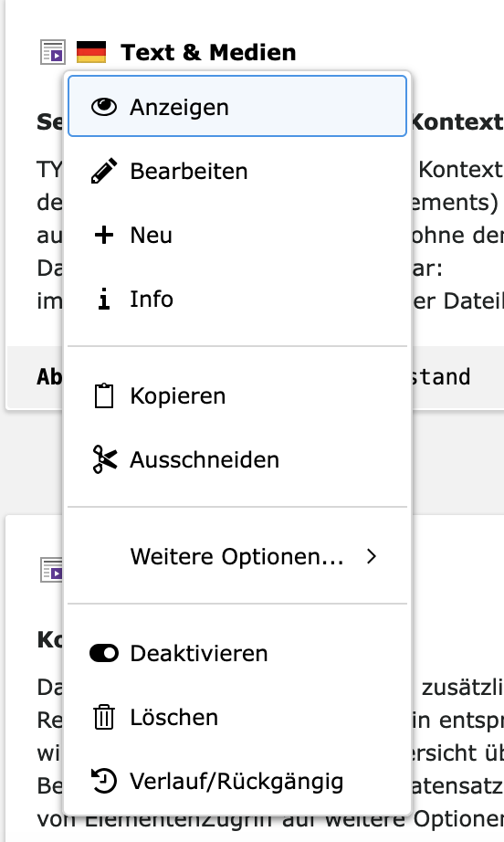Click the info icon in context menu

(104, 299)
